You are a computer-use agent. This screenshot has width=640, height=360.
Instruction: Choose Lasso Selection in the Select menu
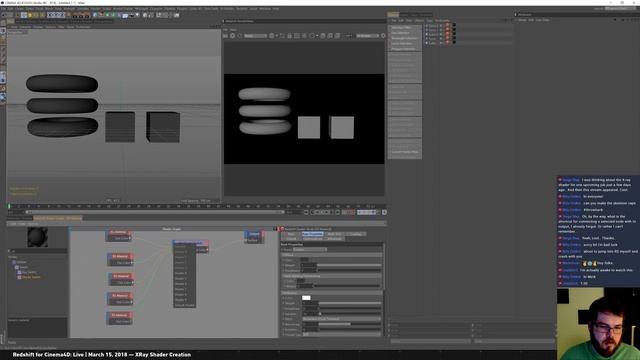pyautogui.click(x=404, y=43)
